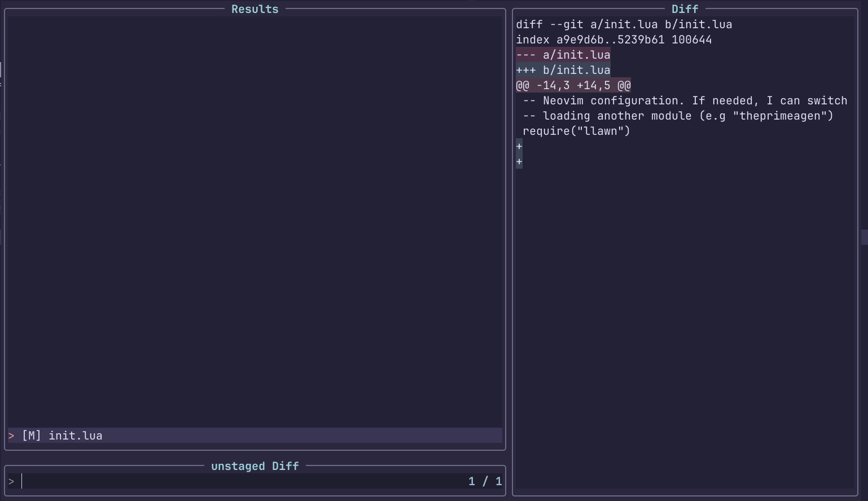868x501 pixels.
Task: Select the '+++' added-file marker on b/init.lua
Action: (527, 69)
